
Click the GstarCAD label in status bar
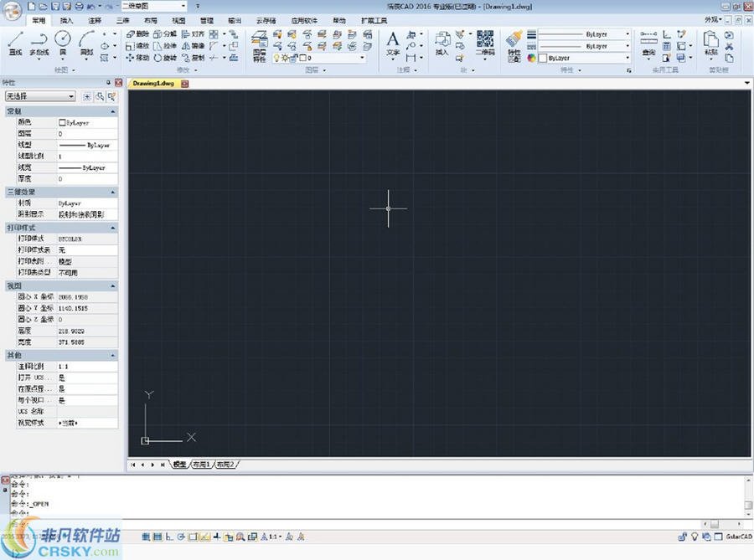coord(739,537)
